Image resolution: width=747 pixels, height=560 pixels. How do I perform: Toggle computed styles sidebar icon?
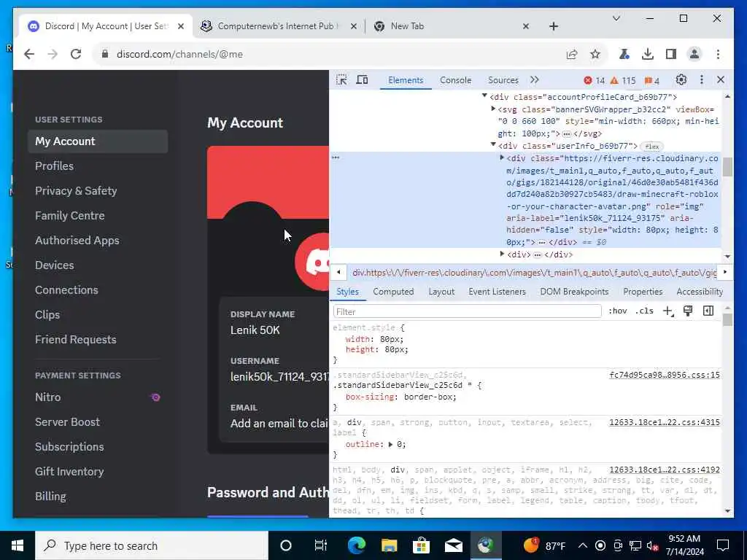708,311
